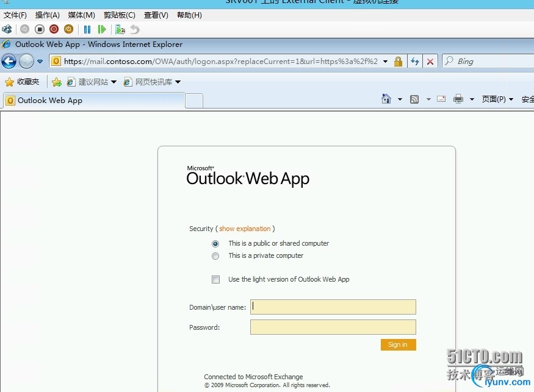The width and height of the screenshot is (534, 392).
Task: Take a snapshot of the virtual machine
Action: pyautogui.click(x=120, y=30)
